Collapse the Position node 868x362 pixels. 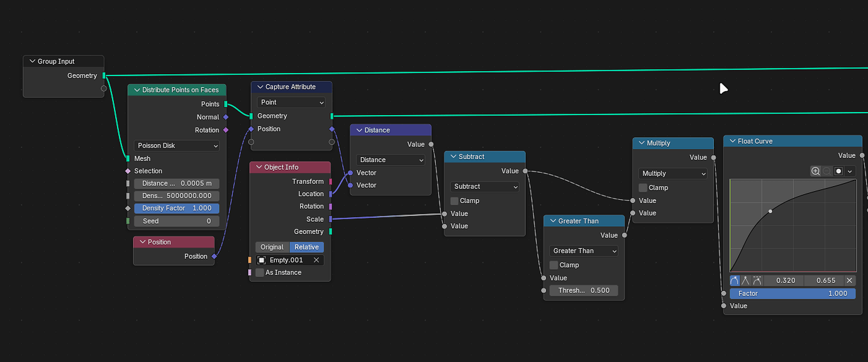142,242
